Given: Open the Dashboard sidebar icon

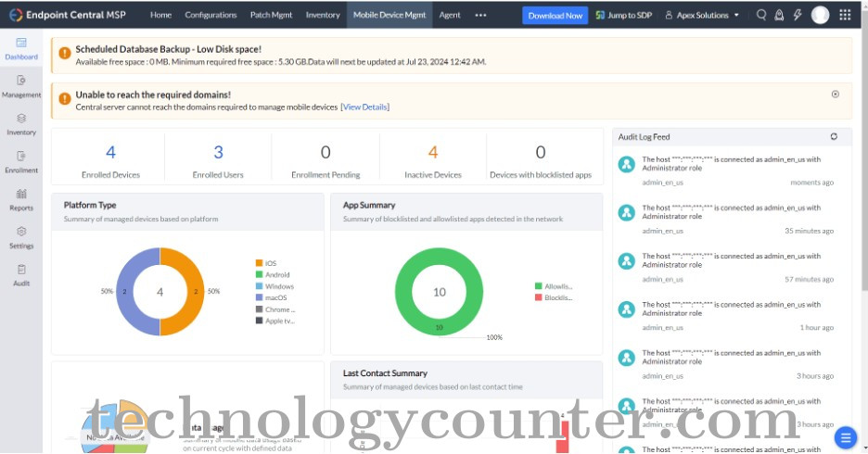Looking at the screenshot, I should [x=21, y=43].
